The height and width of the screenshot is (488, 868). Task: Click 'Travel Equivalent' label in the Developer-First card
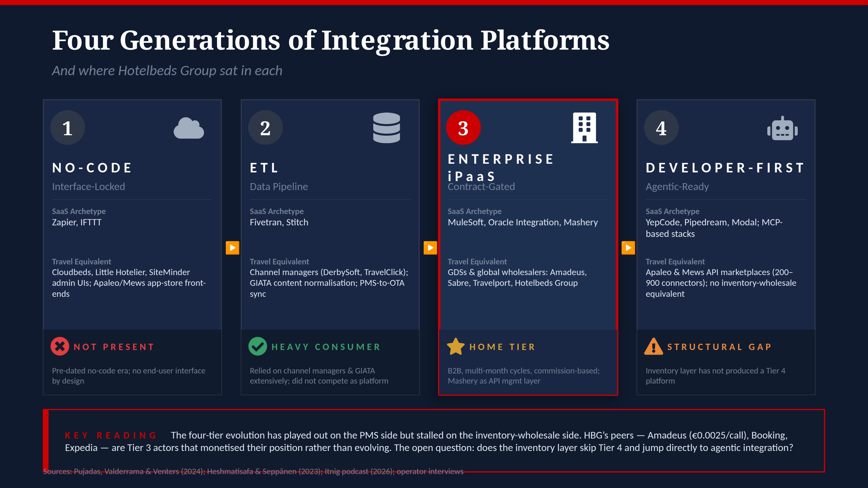coord(675,262)
